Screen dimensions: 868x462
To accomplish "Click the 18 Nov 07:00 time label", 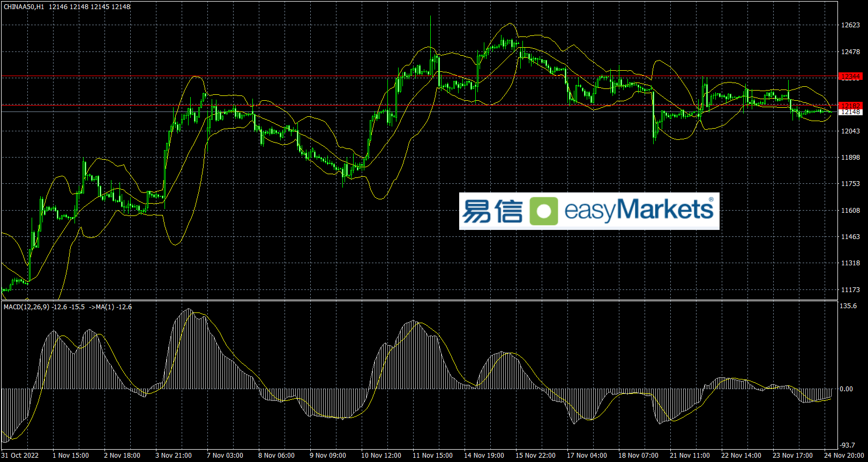I will click(638, 456).
